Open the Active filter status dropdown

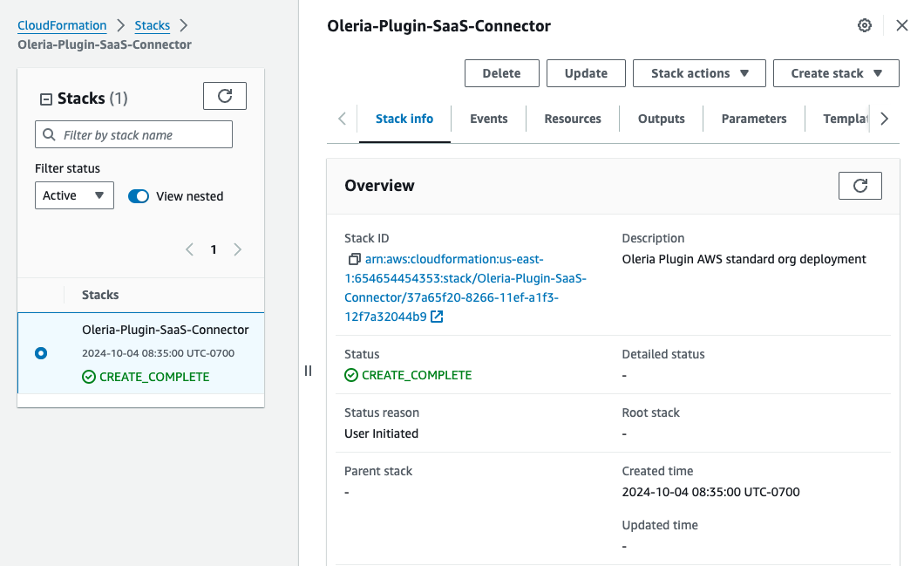pos(74,195)
